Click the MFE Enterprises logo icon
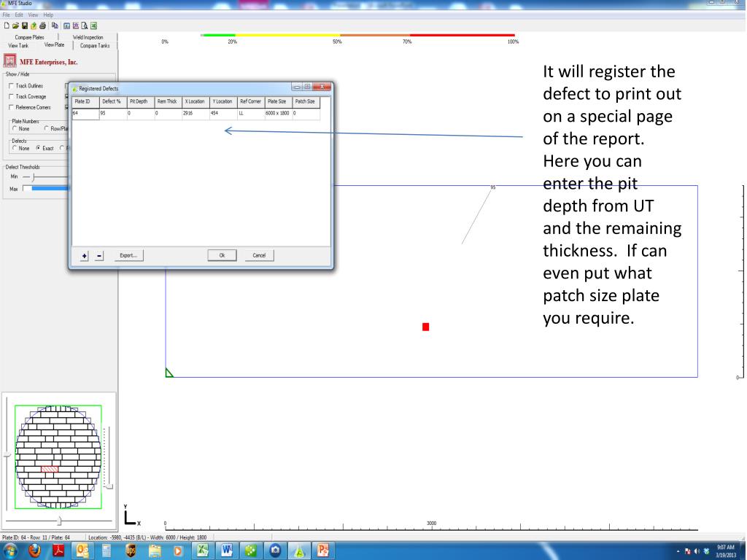Viewport: 747px width, 560px height. point(9,61)
